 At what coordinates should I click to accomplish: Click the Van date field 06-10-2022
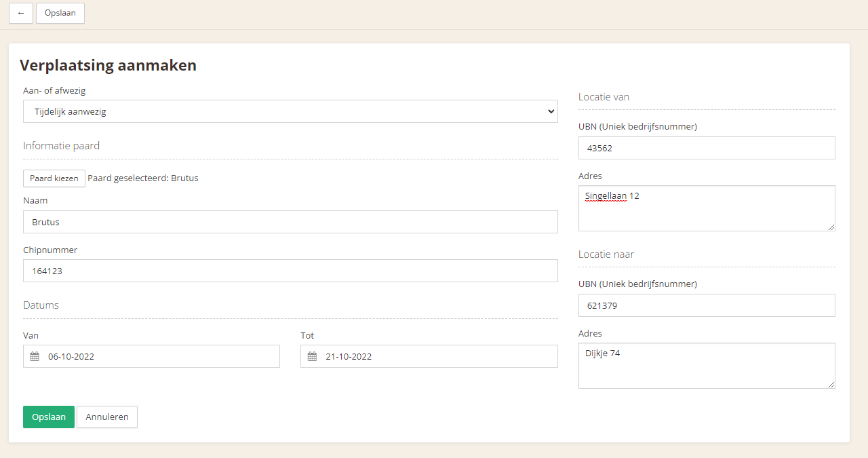coord(151,356)
